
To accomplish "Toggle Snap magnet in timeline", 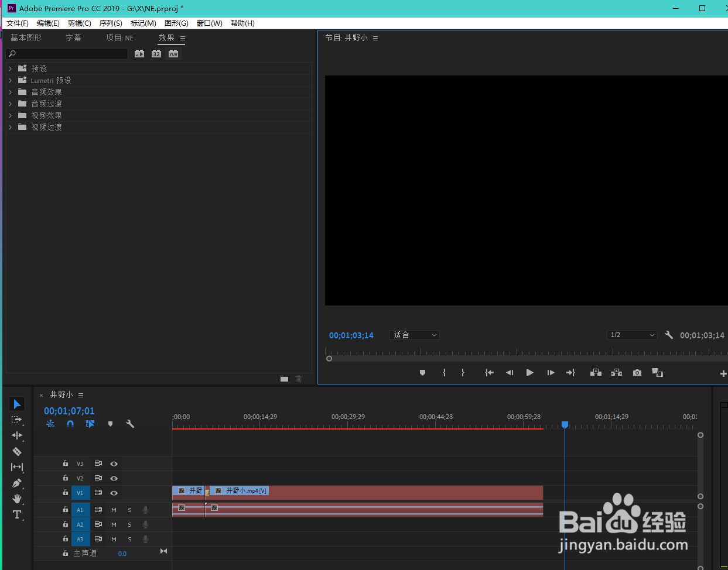I will (70, 424).
